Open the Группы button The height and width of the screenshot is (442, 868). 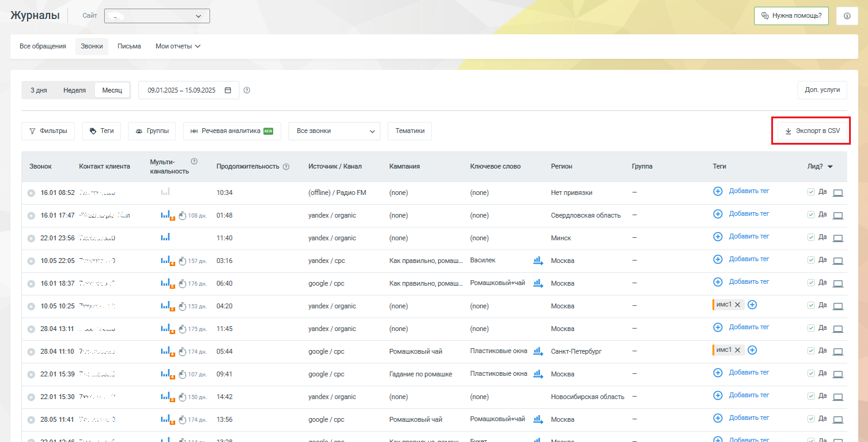click(152, 131)
